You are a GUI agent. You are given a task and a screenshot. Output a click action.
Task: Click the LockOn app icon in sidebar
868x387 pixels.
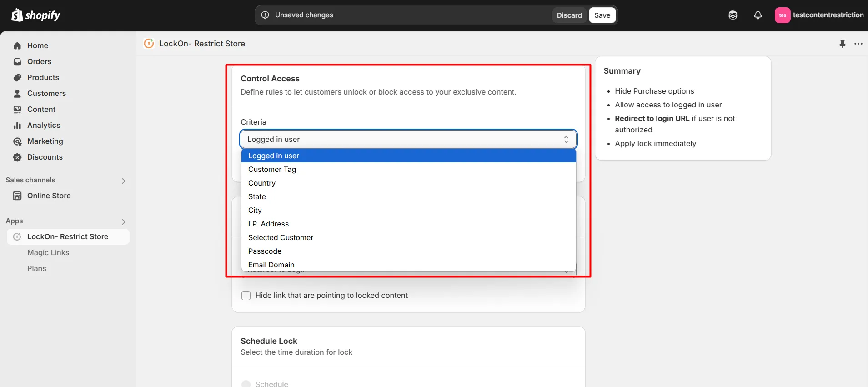pyautogui.click(x=17, y=236)
